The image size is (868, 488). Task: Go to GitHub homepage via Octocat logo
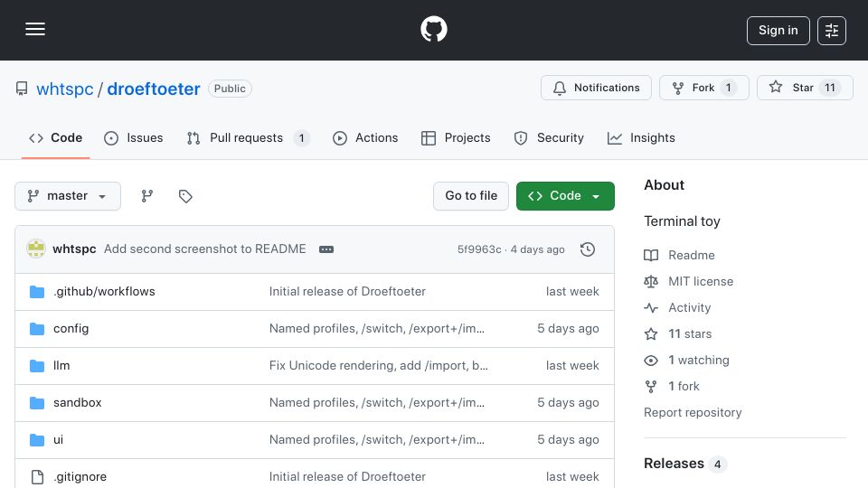click(434, 29)
